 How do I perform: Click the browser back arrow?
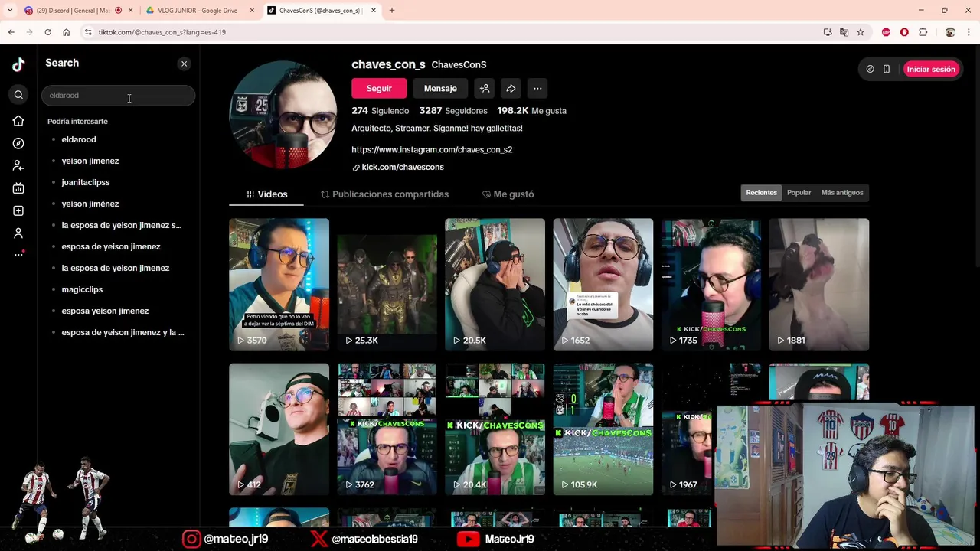(x=11, y=32)
